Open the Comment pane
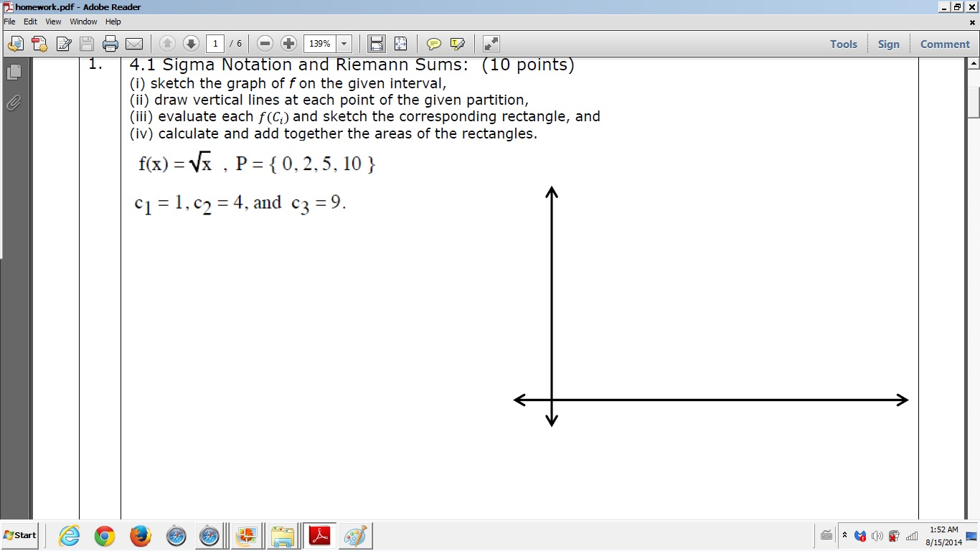The width and height of the screenshot is (980, 551). [944, 44]
